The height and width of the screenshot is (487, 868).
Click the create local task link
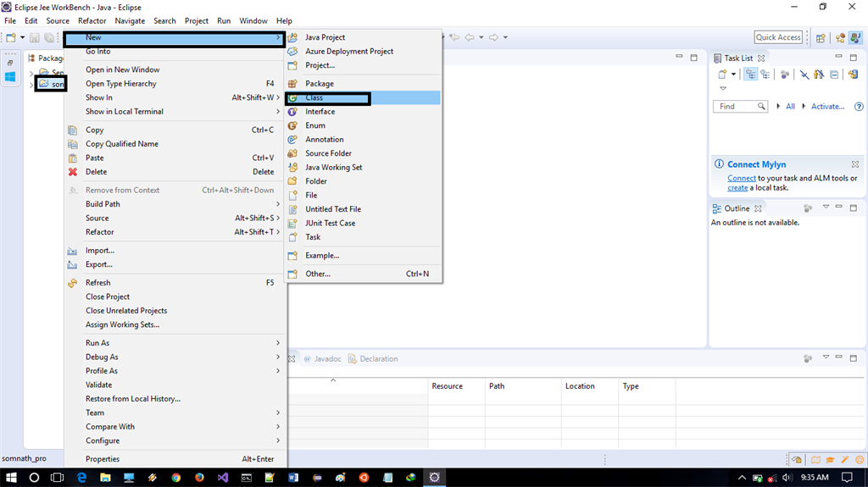(737, 188)
